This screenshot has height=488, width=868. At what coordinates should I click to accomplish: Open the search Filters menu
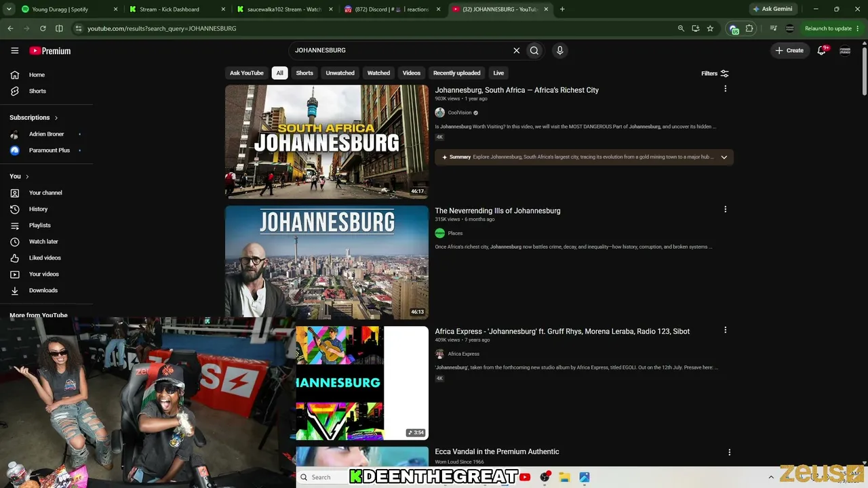click(x=715, y=73)
